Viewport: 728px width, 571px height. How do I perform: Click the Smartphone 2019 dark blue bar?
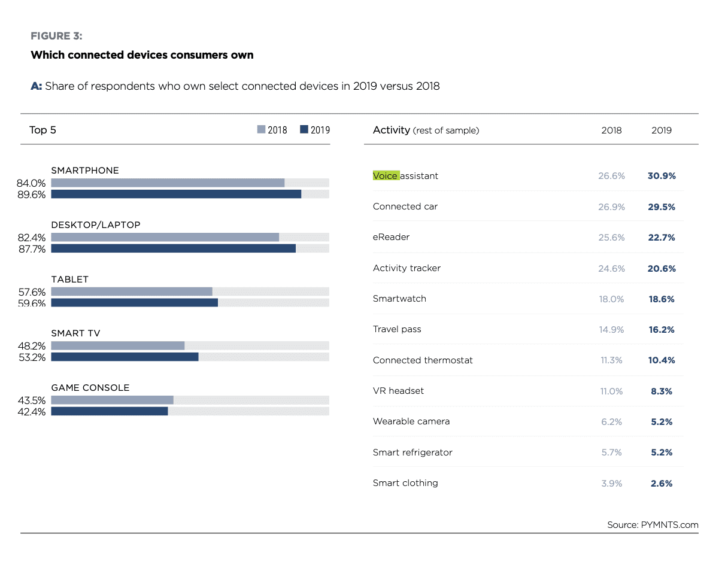(176, 194)
